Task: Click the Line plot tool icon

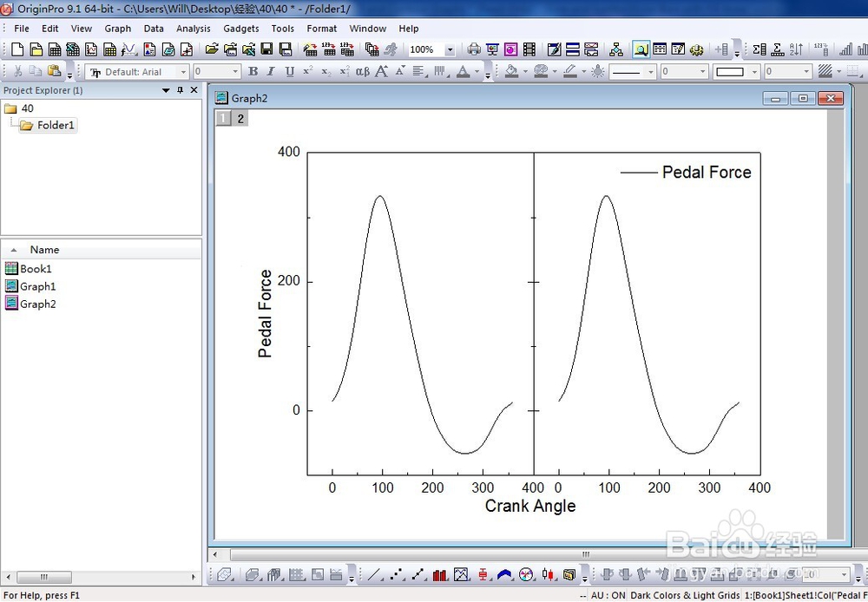Action: coord(374,574)
